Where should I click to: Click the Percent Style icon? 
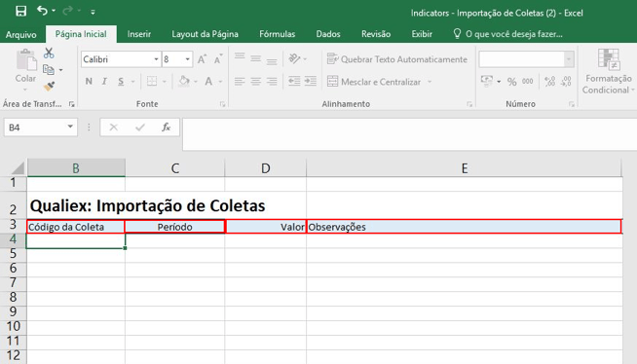tap(512, 82)
